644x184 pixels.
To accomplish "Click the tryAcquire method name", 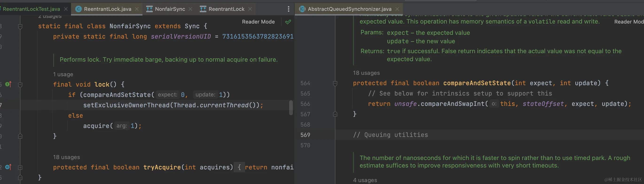I will 162,167.
